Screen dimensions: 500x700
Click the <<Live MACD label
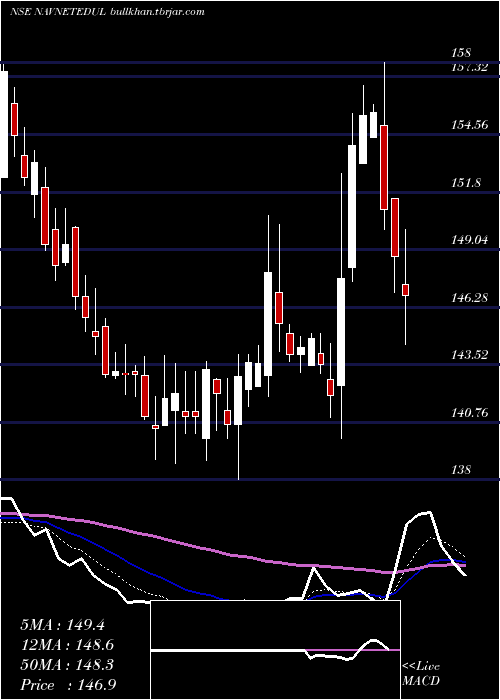[421, 674]
